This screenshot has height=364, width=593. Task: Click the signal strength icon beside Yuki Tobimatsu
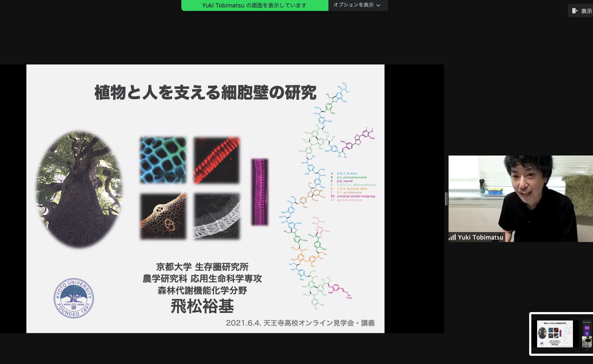coord(452,237)
